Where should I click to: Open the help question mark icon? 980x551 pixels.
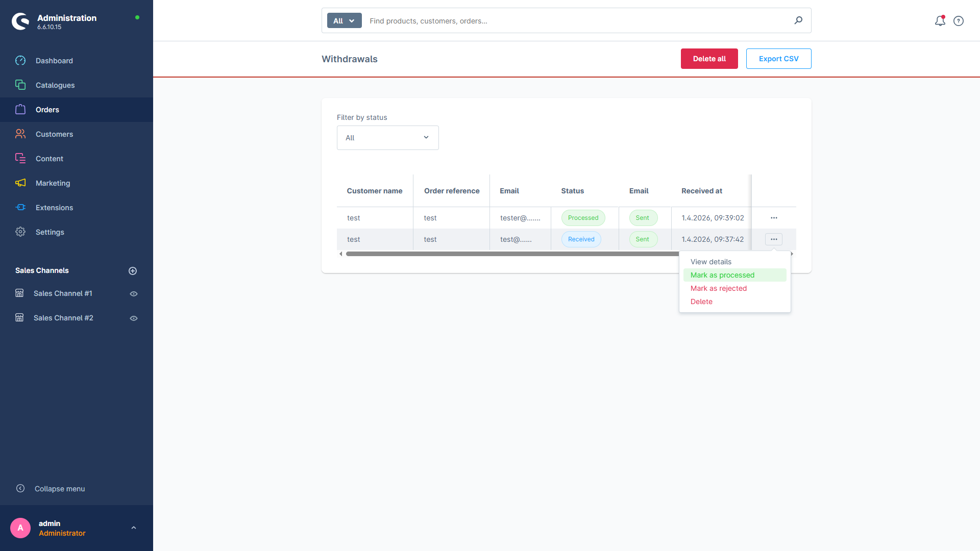959,21
